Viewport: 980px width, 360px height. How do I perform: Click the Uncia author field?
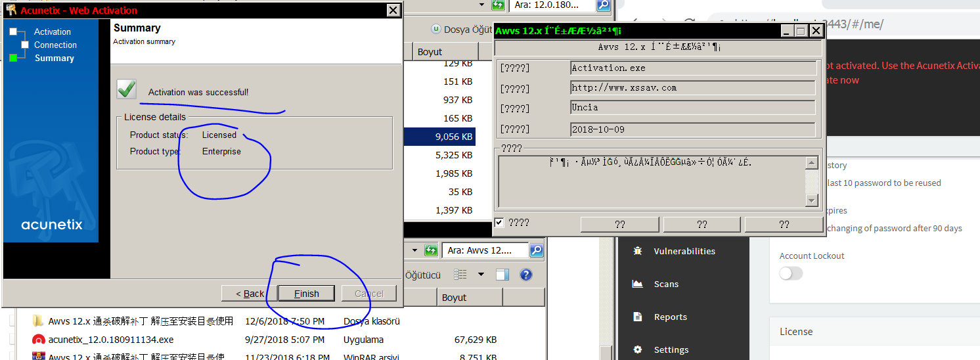pos(693,107)
